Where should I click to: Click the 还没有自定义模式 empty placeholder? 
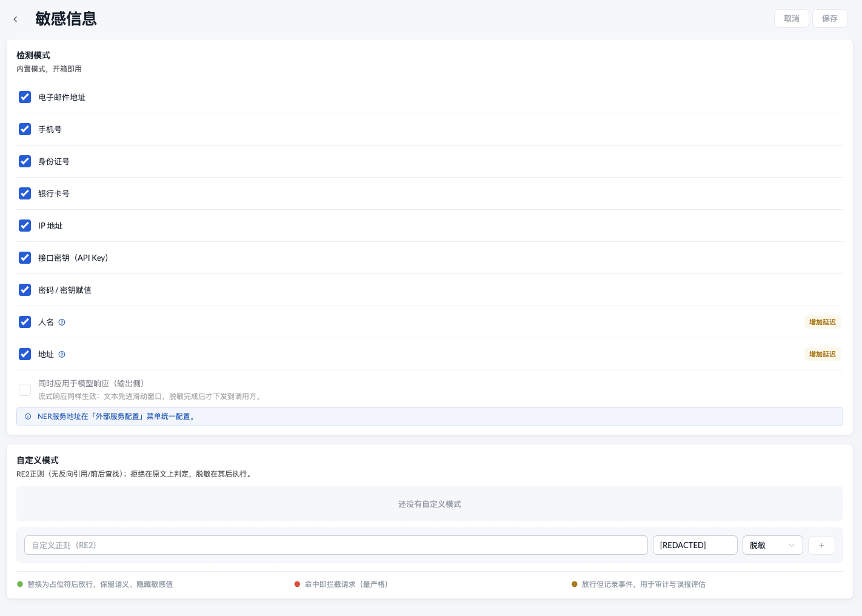(430, 504)
